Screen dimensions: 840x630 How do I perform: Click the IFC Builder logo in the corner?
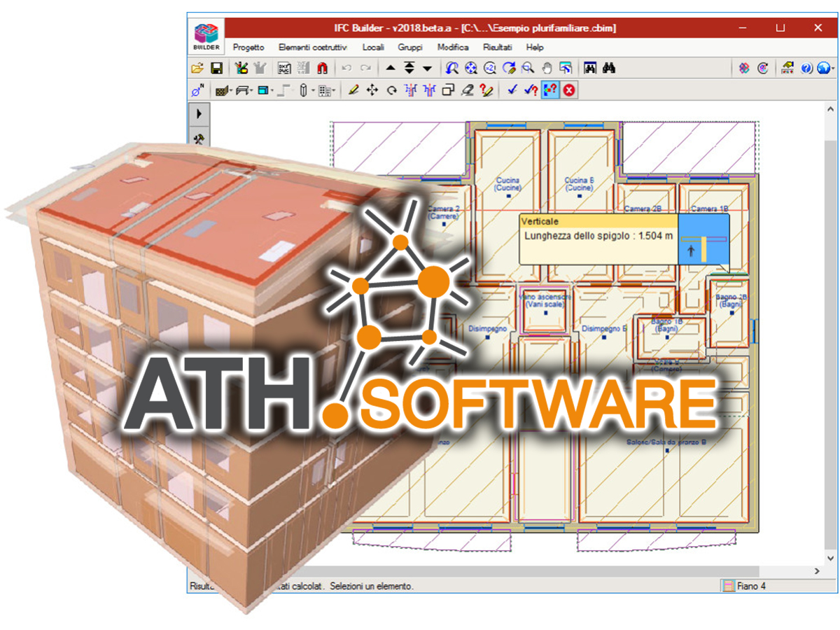point(206,37)
